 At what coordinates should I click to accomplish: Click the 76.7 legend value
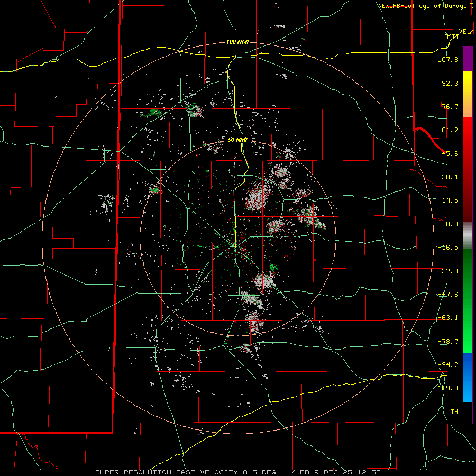(450, 106)
